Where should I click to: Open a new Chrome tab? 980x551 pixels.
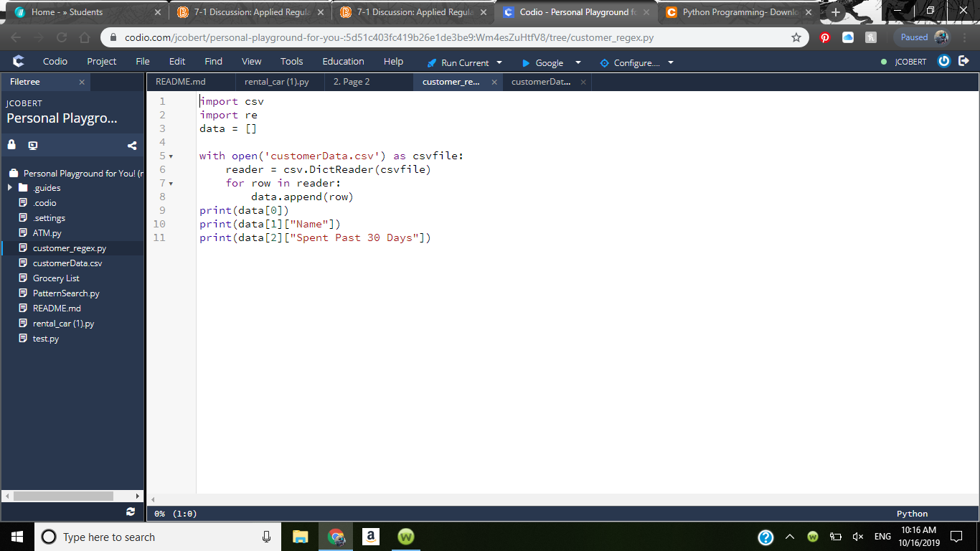click(836, 12)
